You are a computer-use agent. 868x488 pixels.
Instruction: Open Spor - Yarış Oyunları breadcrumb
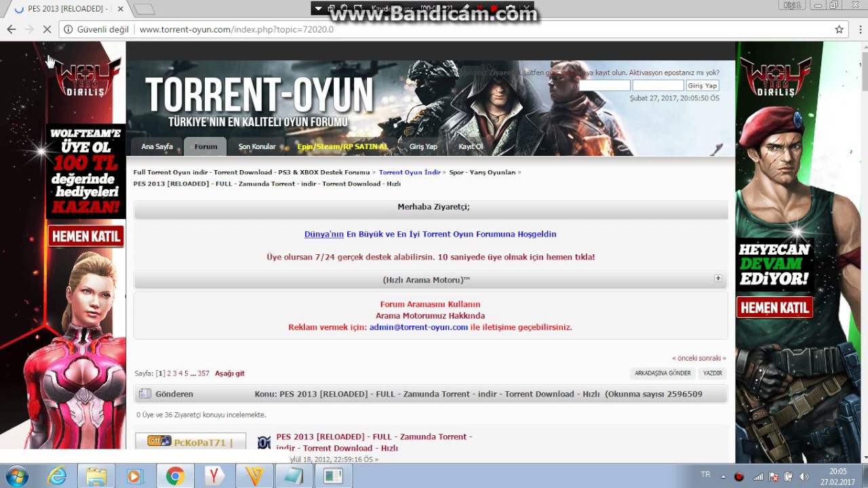coord(482,172)
